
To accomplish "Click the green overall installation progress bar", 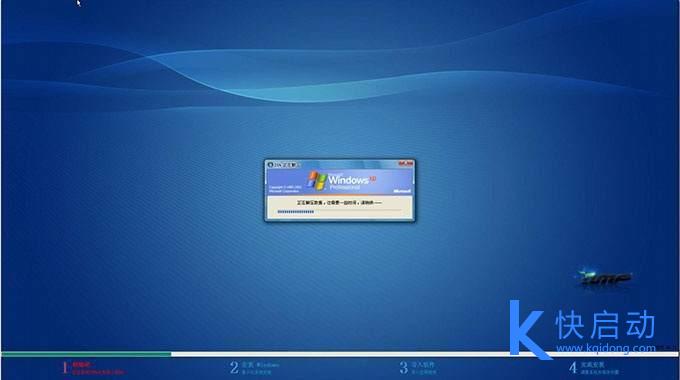I will click(x=86, y=354).
